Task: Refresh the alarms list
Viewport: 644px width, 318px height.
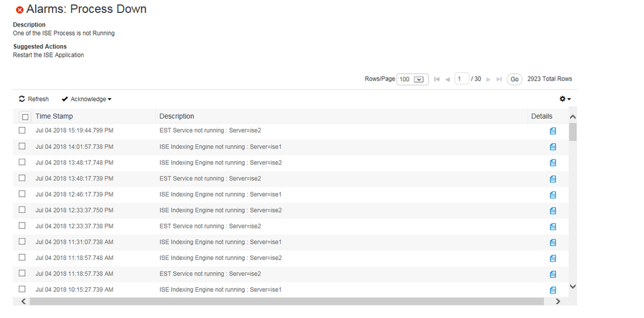Action: point(34,99)
